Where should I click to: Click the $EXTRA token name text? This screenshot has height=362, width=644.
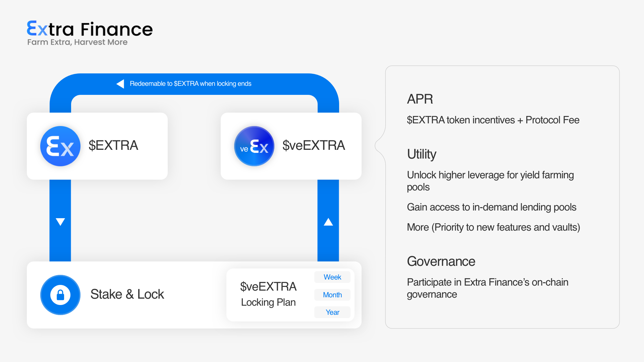point(113,145)
